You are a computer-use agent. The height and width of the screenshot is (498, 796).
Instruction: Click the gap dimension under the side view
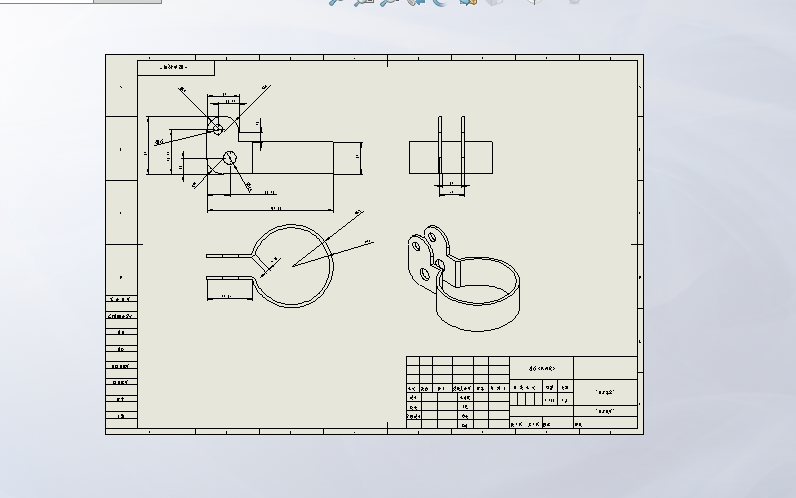[x=452, y=185]
